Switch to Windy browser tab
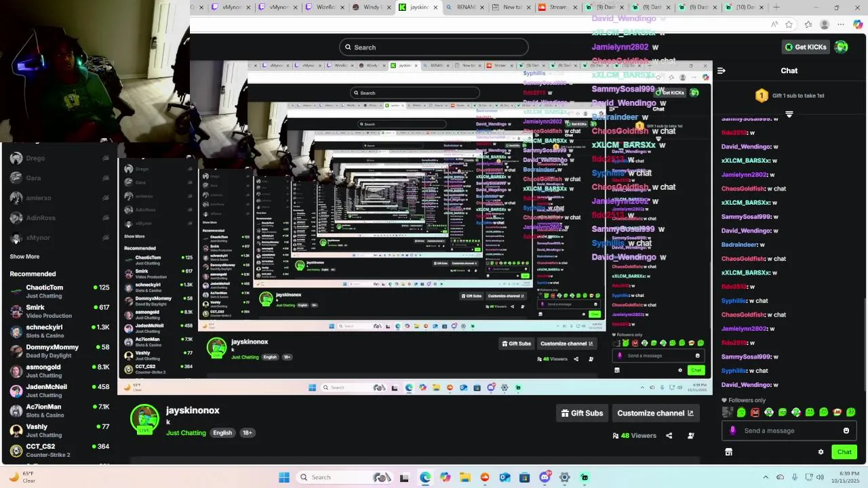 (x=372, y=7)
